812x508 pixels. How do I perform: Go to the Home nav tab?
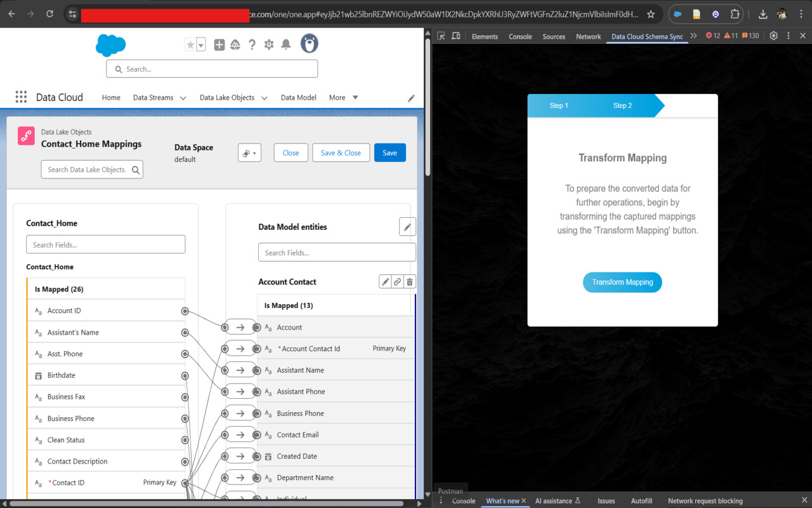pos(111,98)
